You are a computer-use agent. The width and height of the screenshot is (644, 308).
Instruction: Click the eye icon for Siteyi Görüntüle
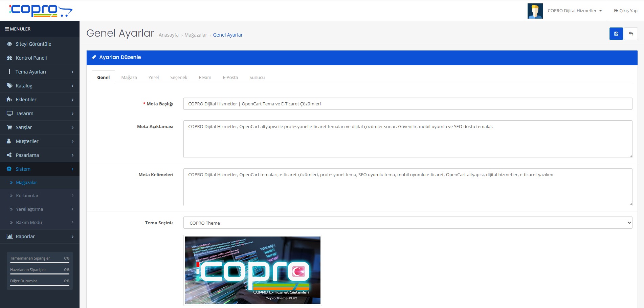9,44
